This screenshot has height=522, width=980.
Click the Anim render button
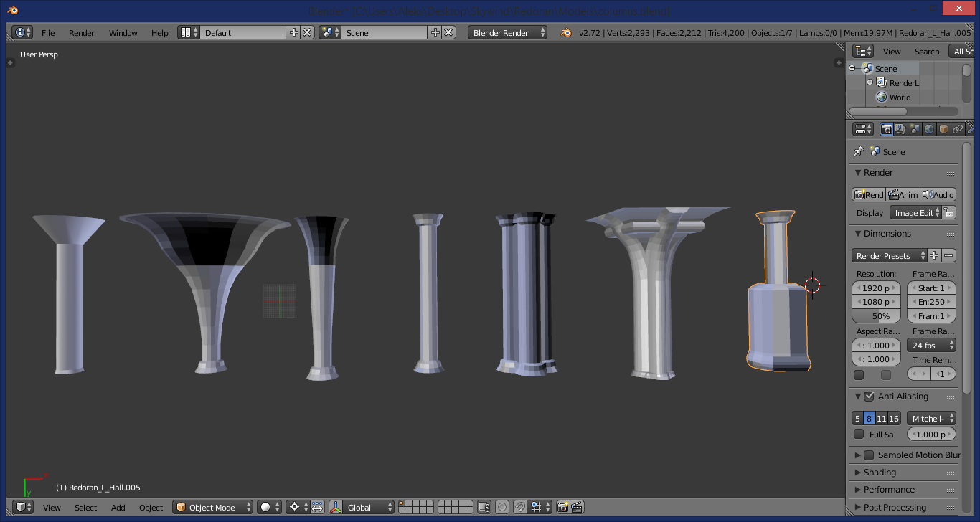[903, 194]
